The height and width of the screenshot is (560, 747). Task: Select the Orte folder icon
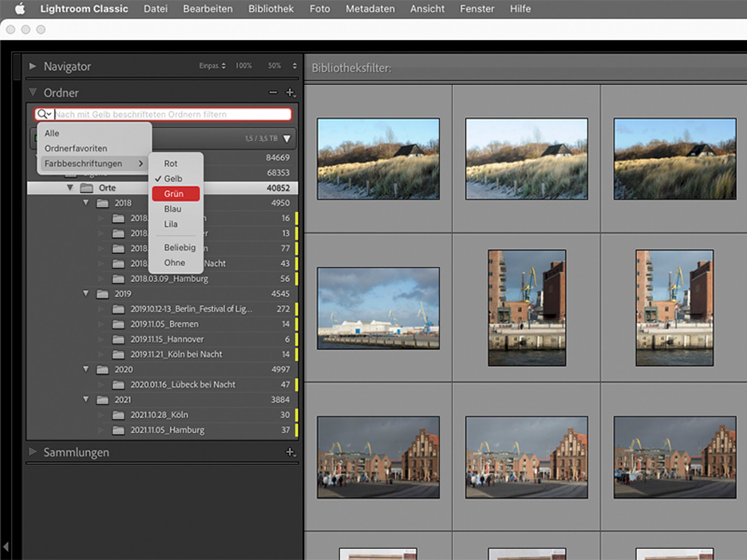(87, 188)
